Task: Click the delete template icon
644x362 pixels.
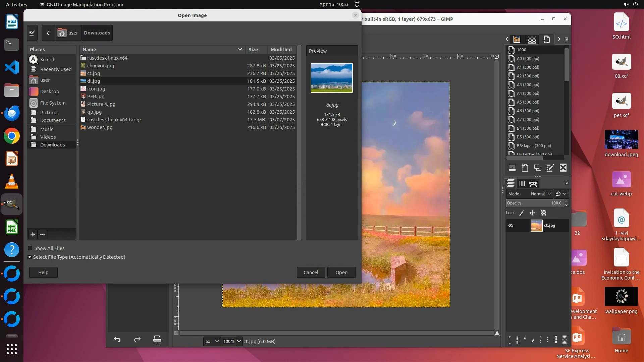Action: click(563, 168)
